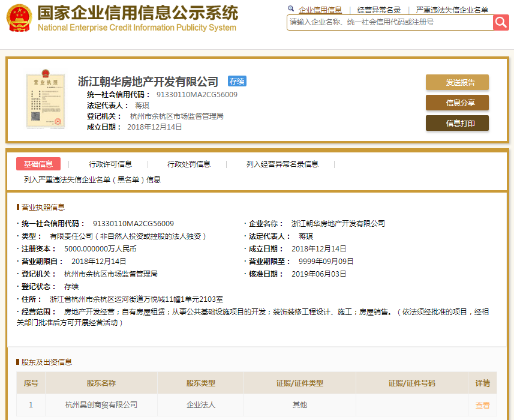514x420 pixels.
Task: Click the header 登记机关 value 杭州市余杭区市场监督管理局
Action: [177, 116]
